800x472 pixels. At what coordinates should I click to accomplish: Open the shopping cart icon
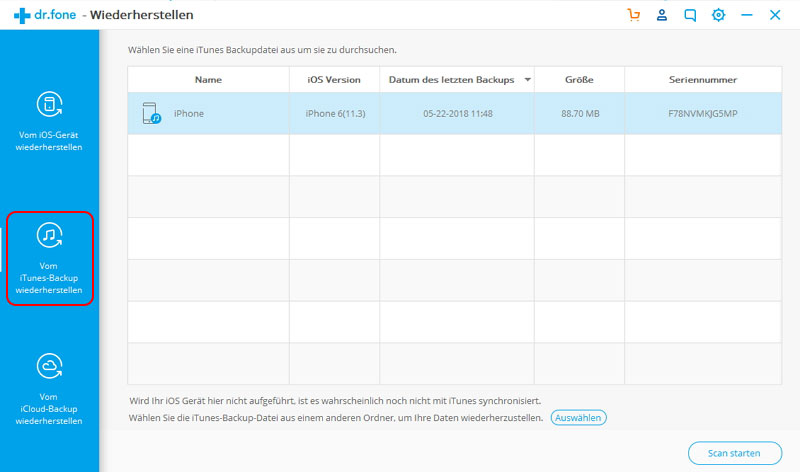coord(634,15)
